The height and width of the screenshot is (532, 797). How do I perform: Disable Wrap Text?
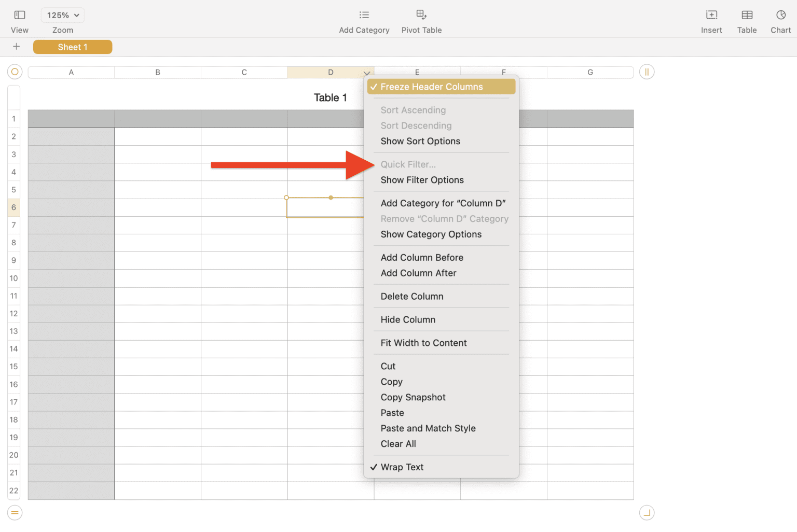click(402, 467)
